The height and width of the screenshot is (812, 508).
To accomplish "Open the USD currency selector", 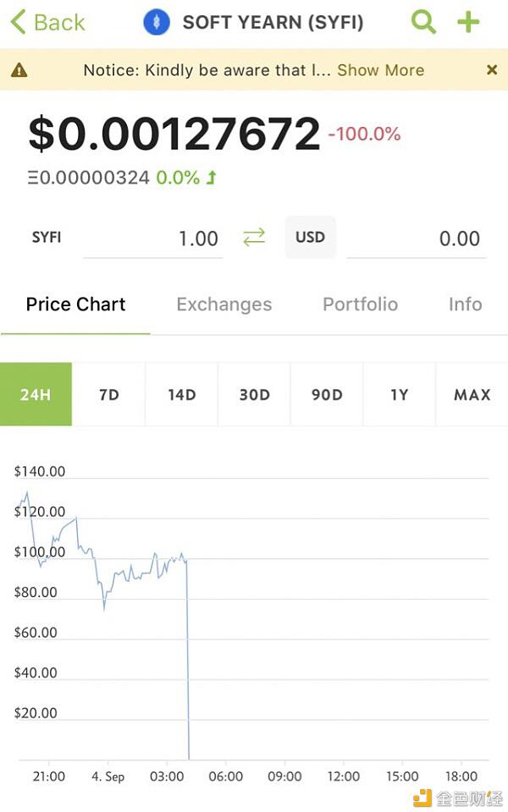I will (310, 238).
